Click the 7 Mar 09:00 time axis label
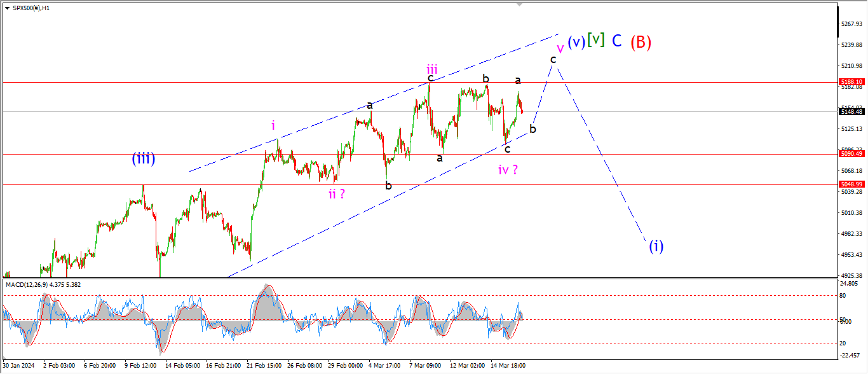The width and height of the screenshot is (868, 374). click(425, 366)
